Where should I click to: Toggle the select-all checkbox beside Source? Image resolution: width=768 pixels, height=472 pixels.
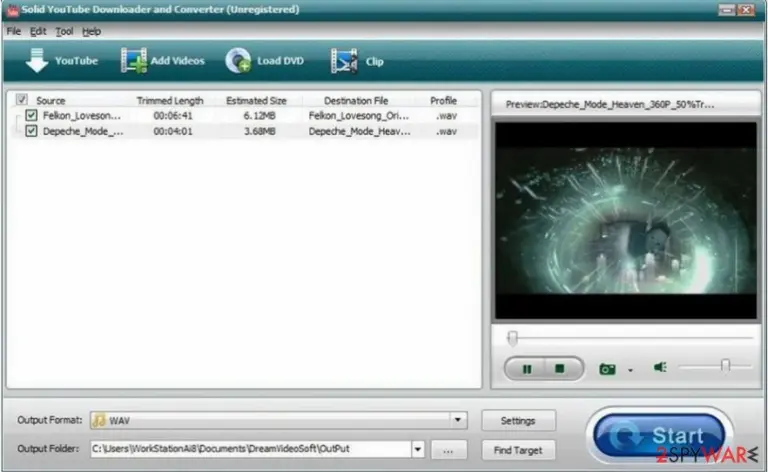click(x=22, y=100)
